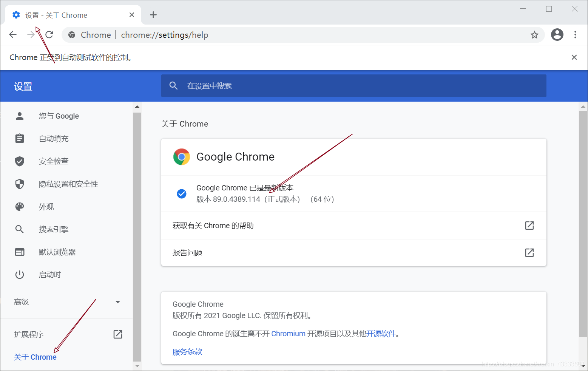Reload the settings page
Viewport: 588px width, 371px height.
[49, 35]
